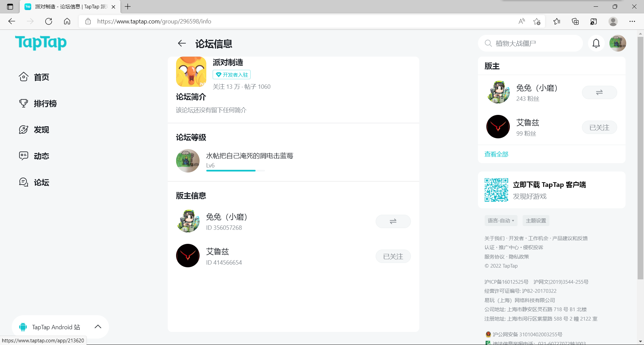Click the 派对制造 game icon
The width and height of the screenshot is (644, 345).
(x=191, y=72)
